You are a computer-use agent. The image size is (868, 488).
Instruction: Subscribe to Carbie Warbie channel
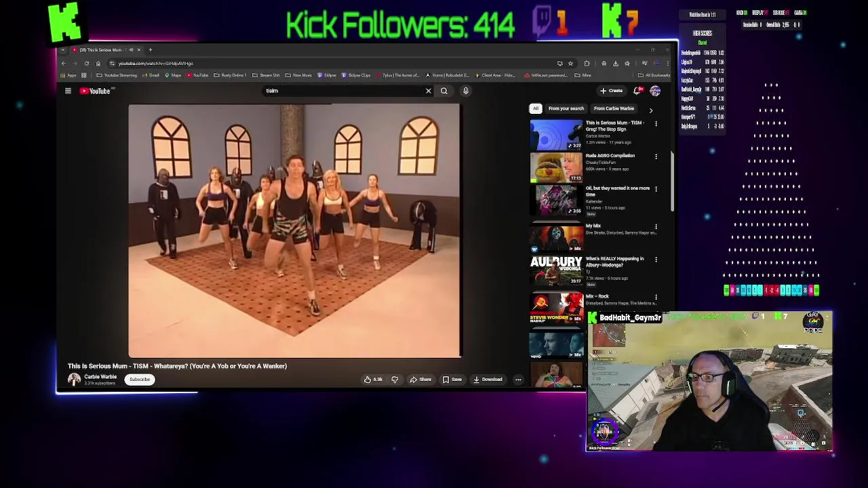(140, 380)
